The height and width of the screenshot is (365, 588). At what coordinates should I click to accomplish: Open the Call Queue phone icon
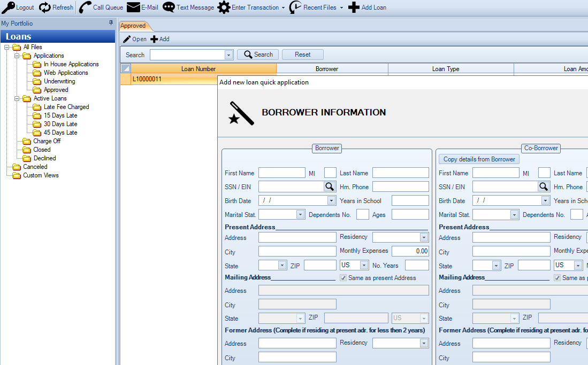tap(85, 7)
